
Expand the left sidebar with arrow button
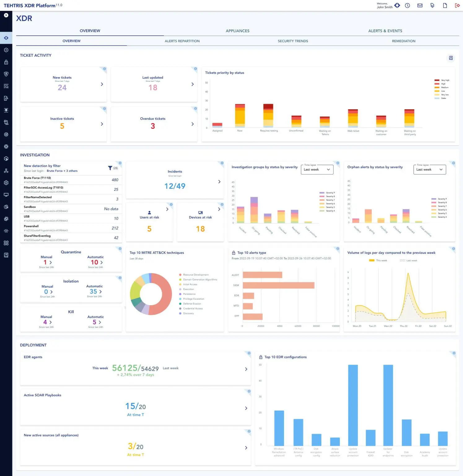pos(6,15)
